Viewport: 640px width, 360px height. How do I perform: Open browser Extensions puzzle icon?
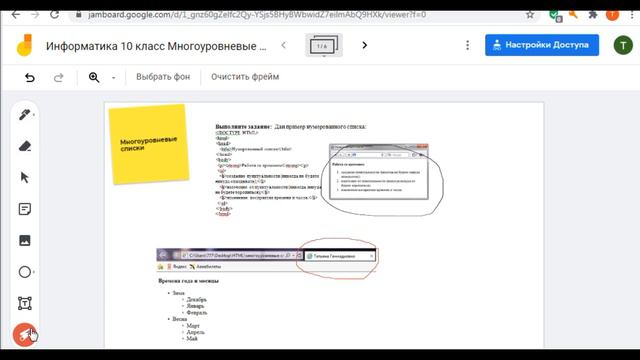coord(593,15)
